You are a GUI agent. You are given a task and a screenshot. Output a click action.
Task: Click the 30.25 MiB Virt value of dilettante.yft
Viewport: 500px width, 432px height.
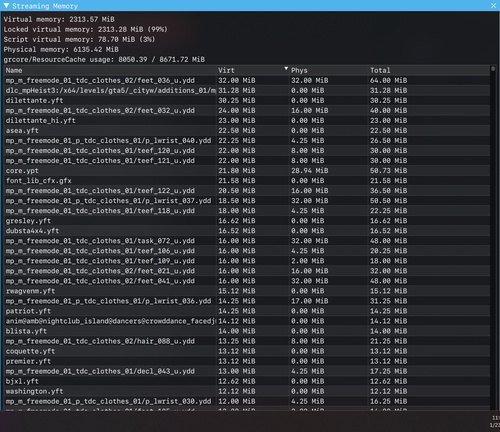click(x=237, y=100)
